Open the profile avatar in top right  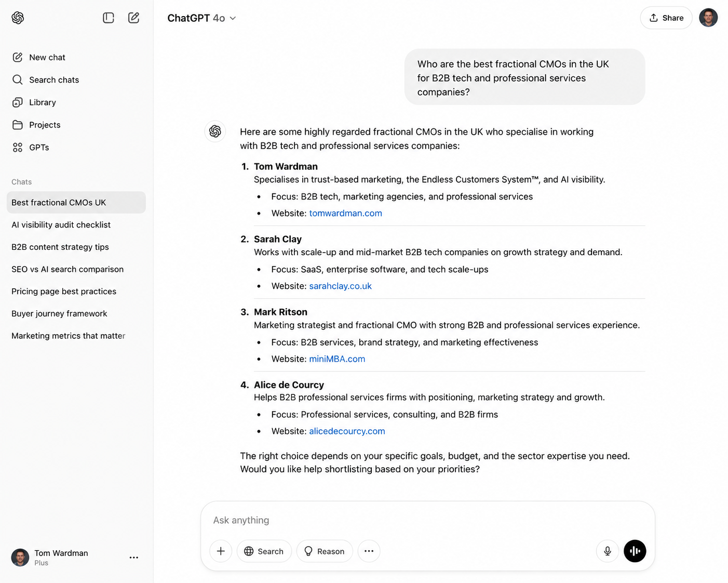[x=708, y=18]
